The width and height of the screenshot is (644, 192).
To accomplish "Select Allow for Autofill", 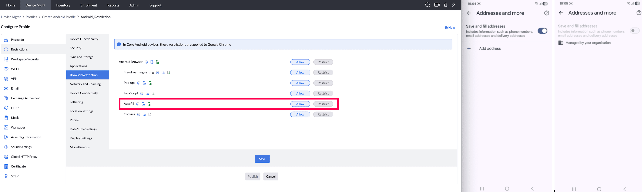I will pos(300,104).
